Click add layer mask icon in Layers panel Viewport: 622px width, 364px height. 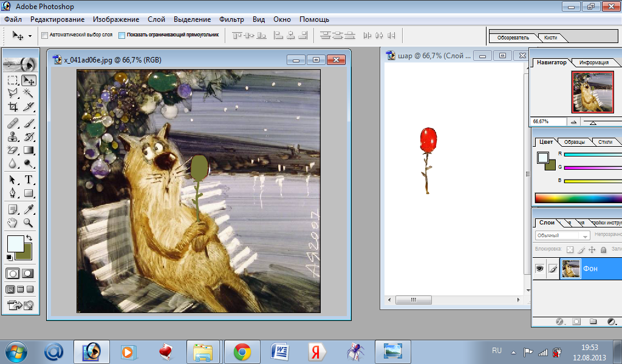click(577, 322)
